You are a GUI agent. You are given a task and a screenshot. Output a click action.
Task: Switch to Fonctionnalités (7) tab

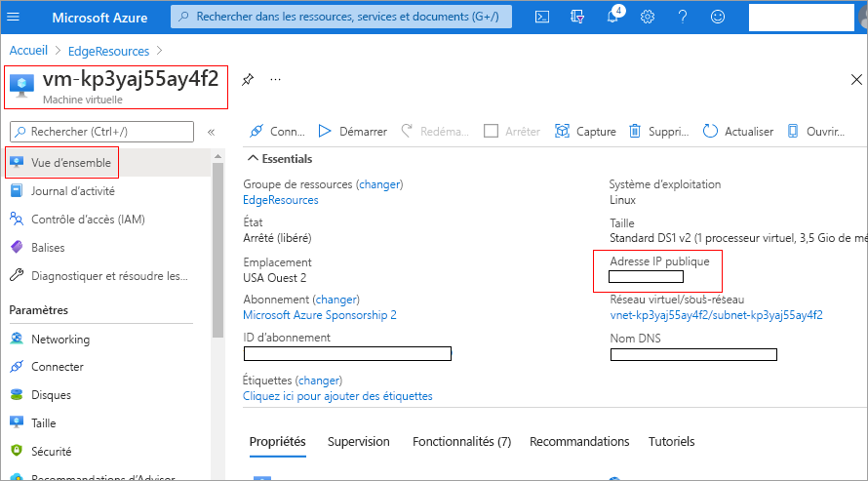pos(461,442)
